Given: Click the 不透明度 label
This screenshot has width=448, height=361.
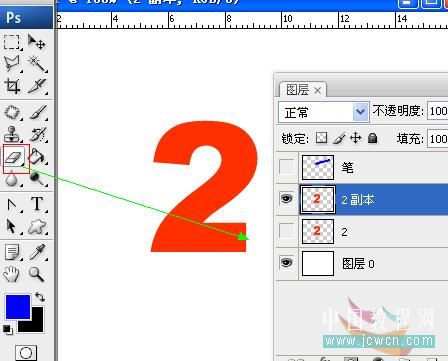Looking at the screenshot, I should [398, 111].
